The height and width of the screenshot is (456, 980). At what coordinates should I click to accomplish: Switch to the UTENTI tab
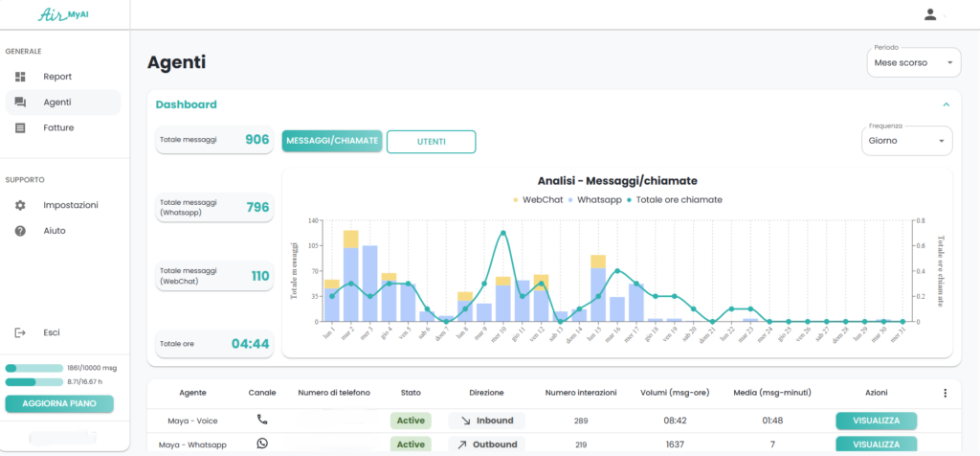click(431, 142)
